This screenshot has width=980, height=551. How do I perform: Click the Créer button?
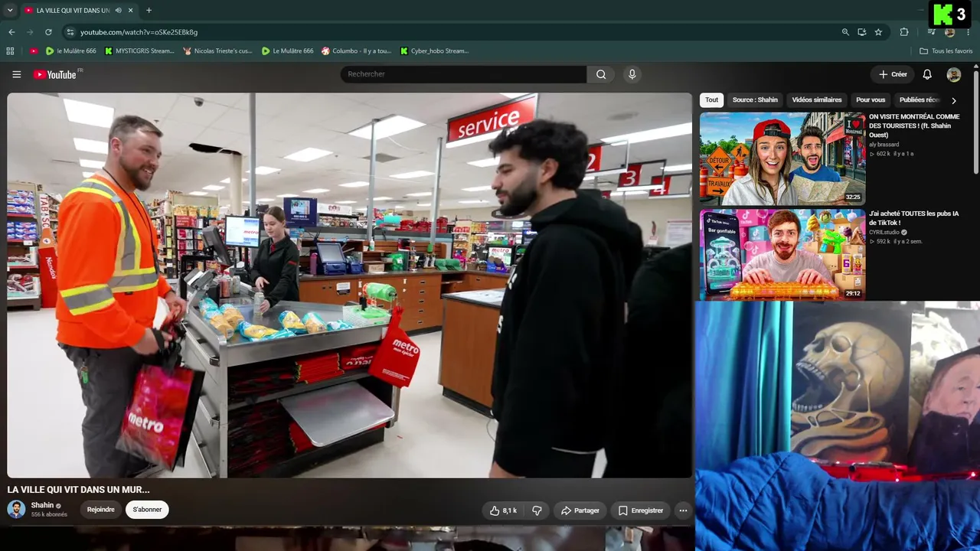tap(893, 74)
